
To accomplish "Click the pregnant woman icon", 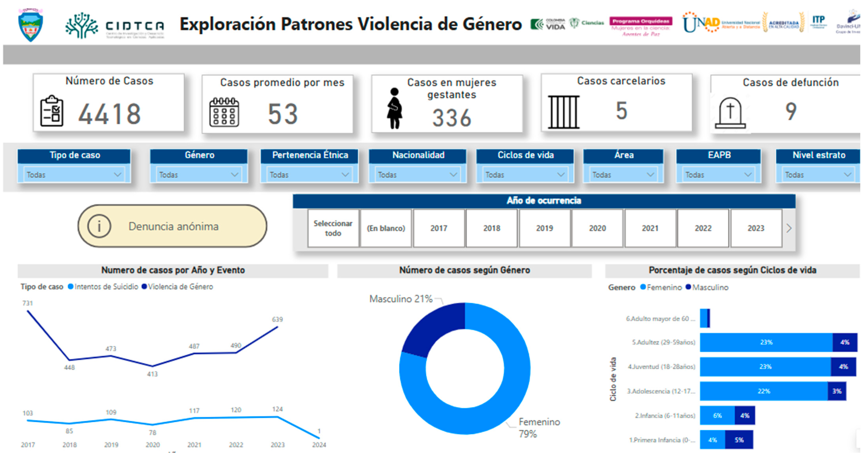I will [x=394, y=109].
